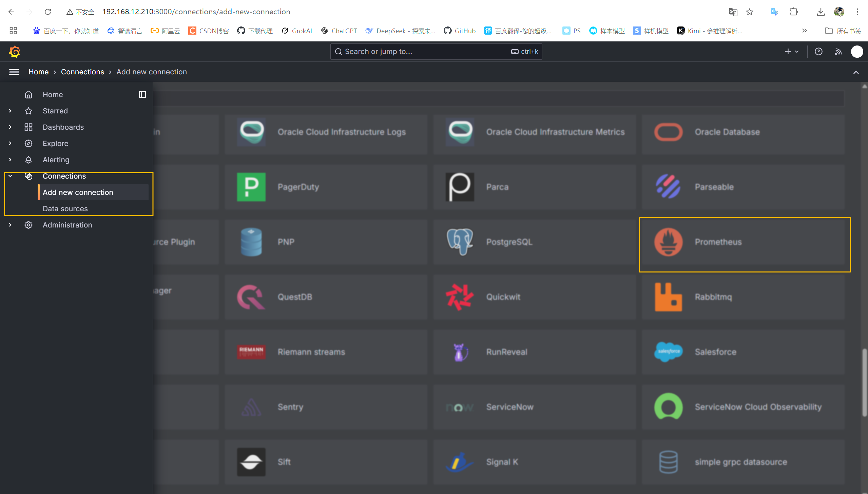Image resolution: width=868 pixels, height=494 pixels.
Task: Open Administration in the sidebar
Action: (x=67, y=225)
